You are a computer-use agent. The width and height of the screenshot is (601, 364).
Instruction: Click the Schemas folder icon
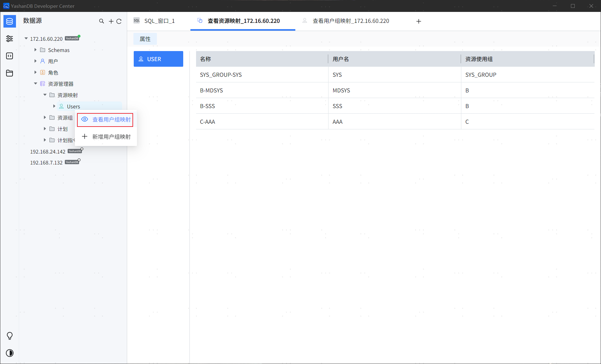[43, 50]
